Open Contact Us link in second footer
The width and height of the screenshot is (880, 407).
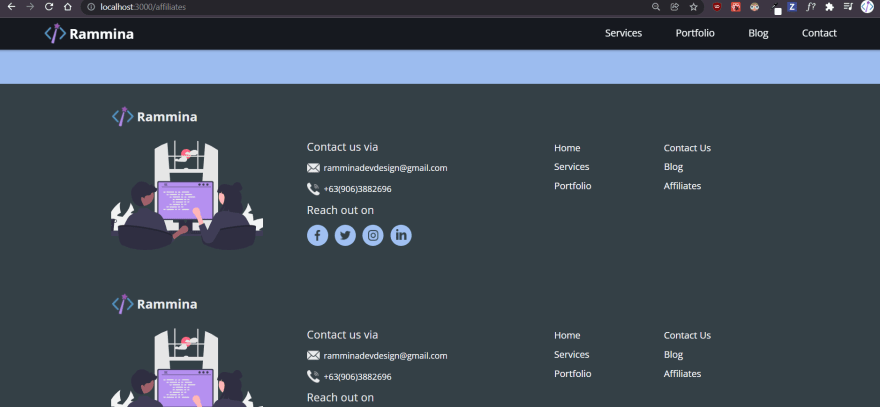click(x=687, y=335)
